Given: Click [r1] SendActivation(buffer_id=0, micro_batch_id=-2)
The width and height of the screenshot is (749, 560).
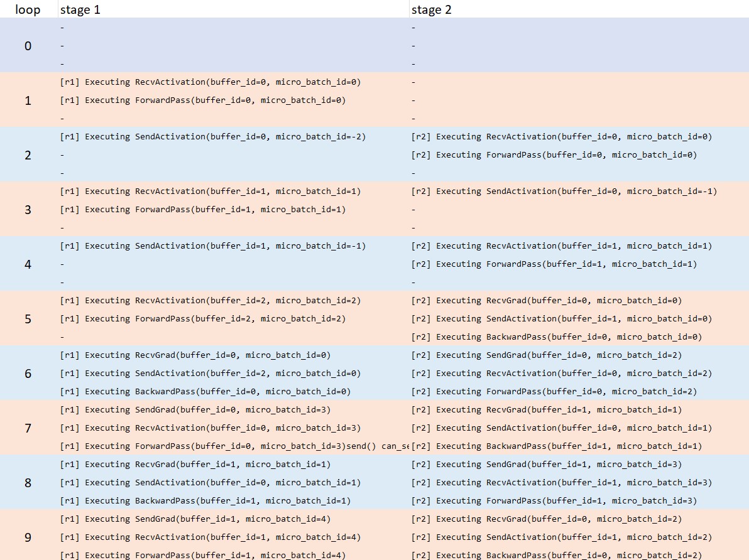Looking at the screenshot, I should tap(213, 137).
